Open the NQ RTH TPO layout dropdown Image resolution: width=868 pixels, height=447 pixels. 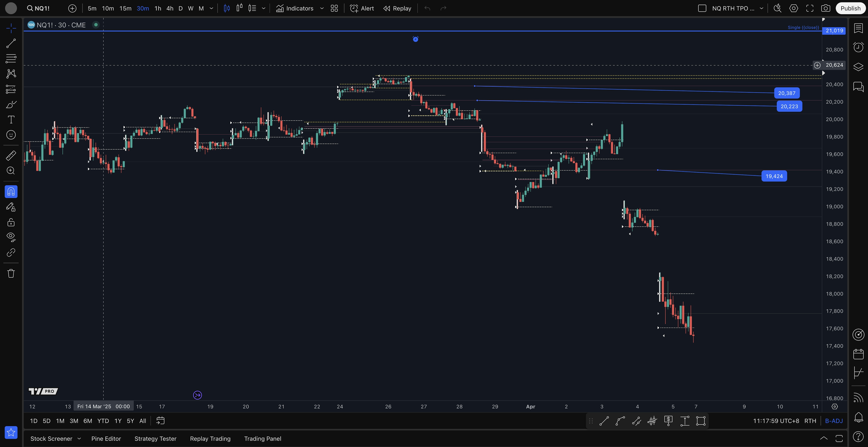point(761,8)
